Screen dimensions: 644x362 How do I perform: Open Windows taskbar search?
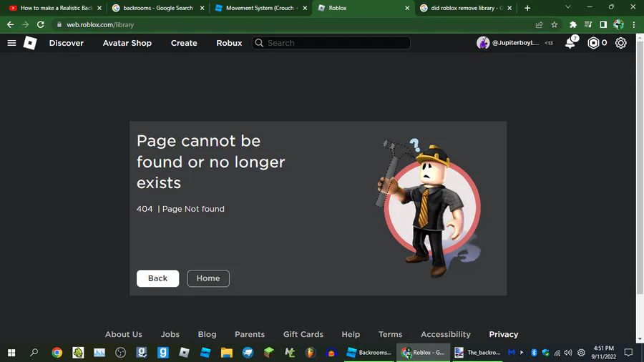(34, 352)
